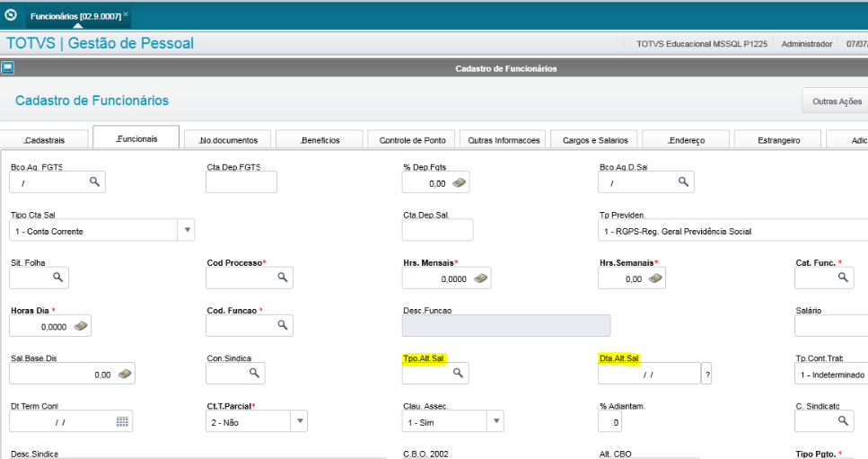Click the % Adiantam. input field
This screenshot has width=868, height=459.
coord(610,421)
